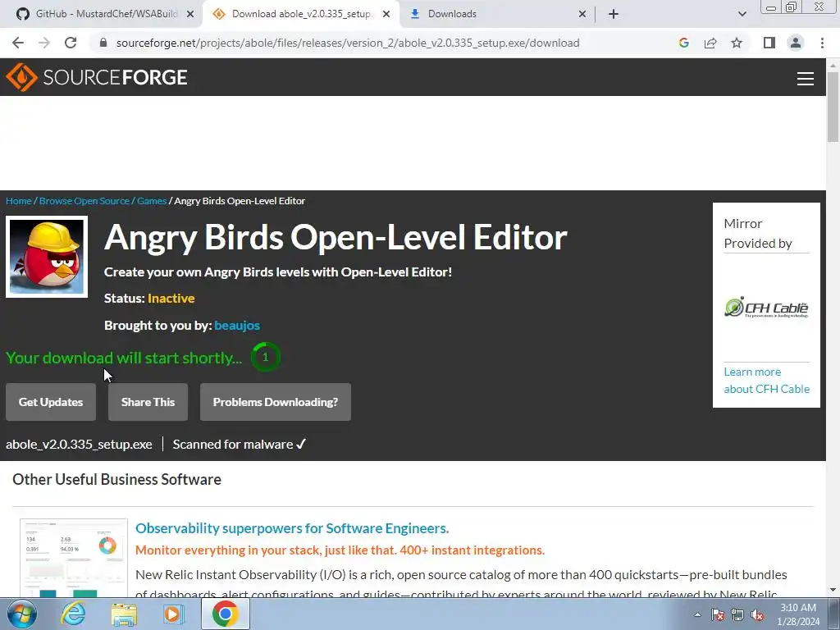Click the forward navigation arrow
The height and width of the screenshot is (630, 840).
coord(44,43)
